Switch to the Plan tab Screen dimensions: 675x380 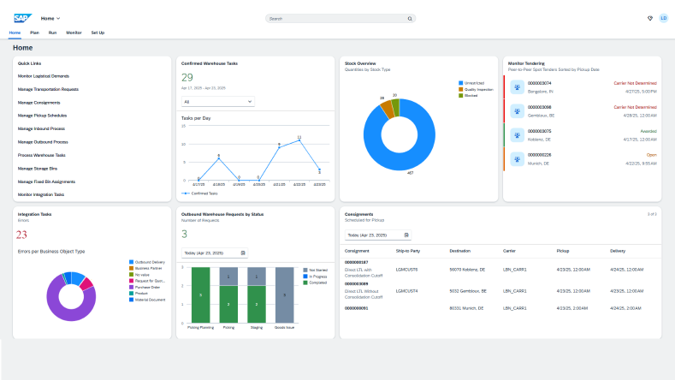pyautogui.click(x=34, y=33)
